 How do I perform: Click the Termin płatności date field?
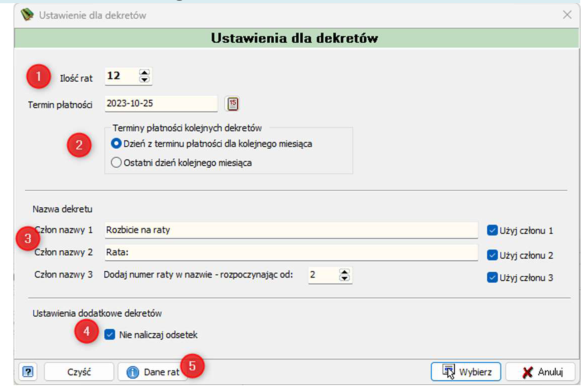coord(161,104)
